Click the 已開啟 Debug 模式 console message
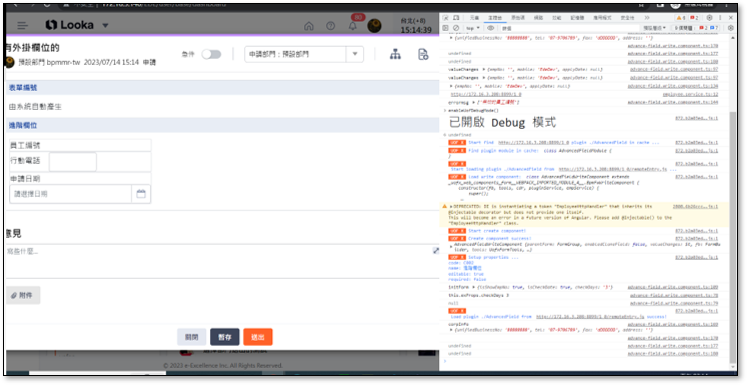The image size is (747, 385). (503, 122)
